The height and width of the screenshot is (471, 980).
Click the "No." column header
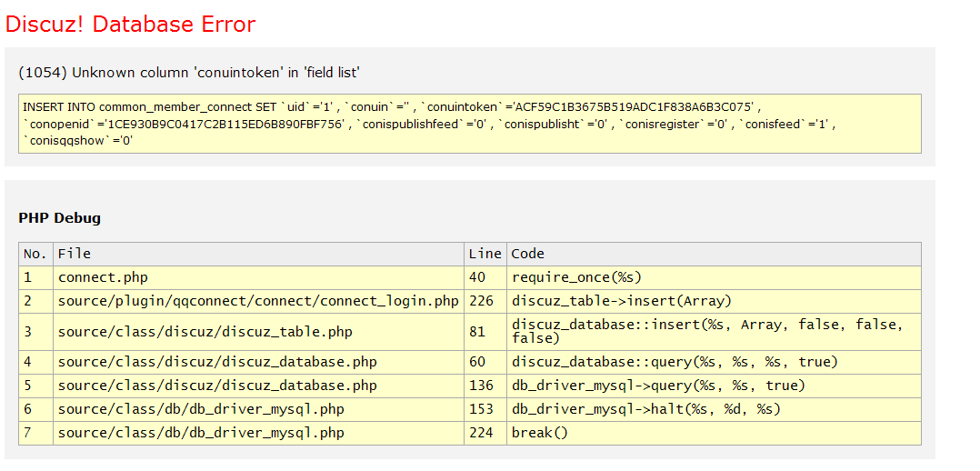click(x=35, y=254)
